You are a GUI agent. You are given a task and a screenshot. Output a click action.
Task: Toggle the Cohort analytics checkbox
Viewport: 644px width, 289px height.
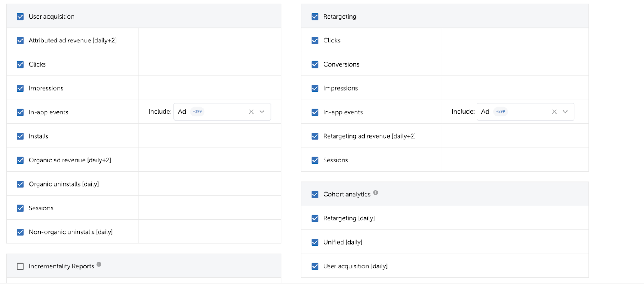point(315,195)
